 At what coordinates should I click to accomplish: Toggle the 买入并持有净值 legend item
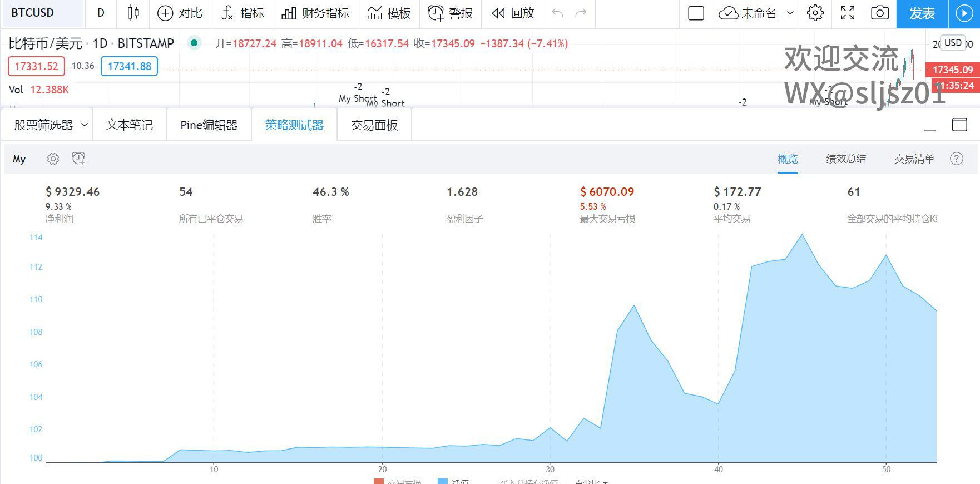tap(528, 481)
